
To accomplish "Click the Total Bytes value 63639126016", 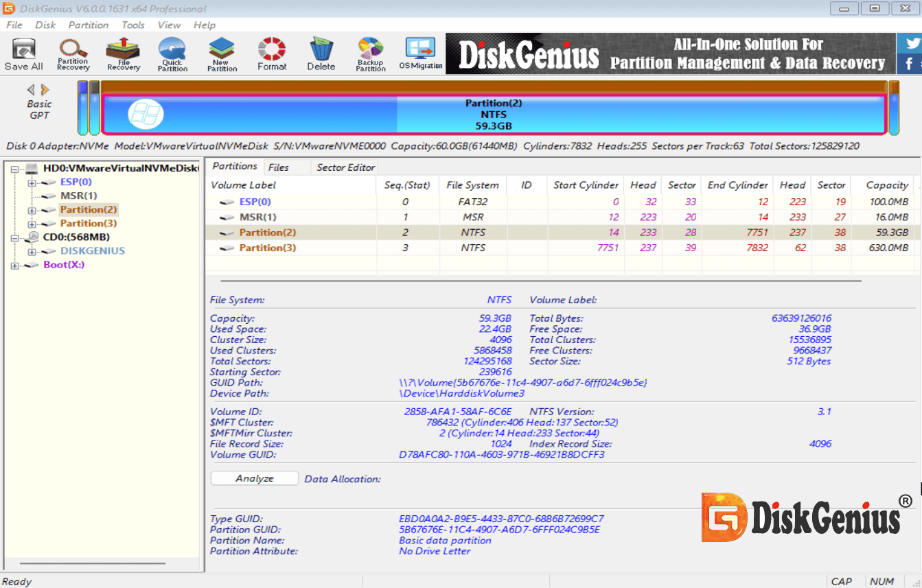I will pyautogui.click(x=802, y=318).
